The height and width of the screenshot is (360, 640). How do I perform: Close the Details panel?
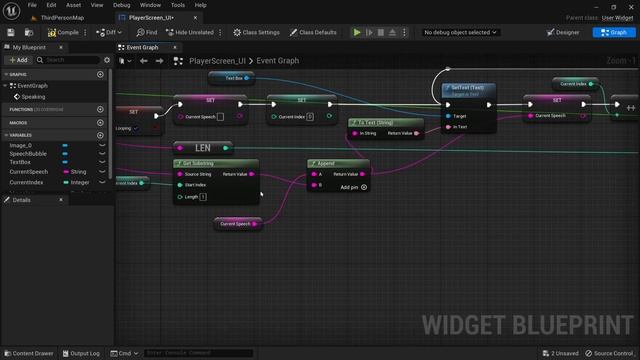click(x=61, y=200)
